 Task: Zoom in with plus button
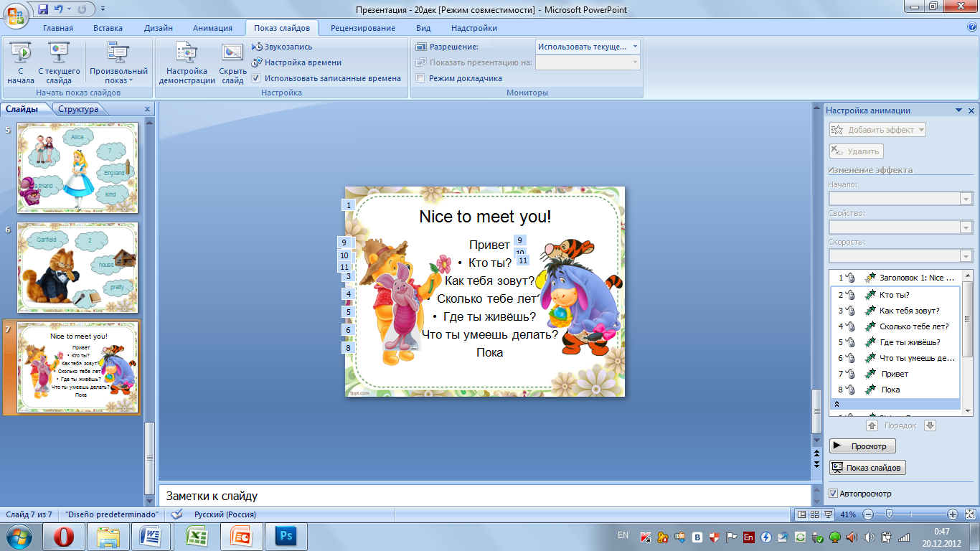[952, 514]
